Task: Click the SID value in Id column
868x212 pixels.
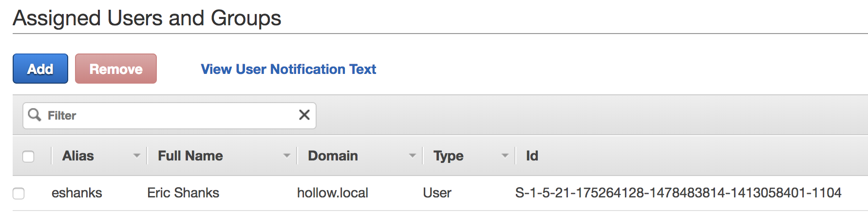Action: [x=678, y=193]
